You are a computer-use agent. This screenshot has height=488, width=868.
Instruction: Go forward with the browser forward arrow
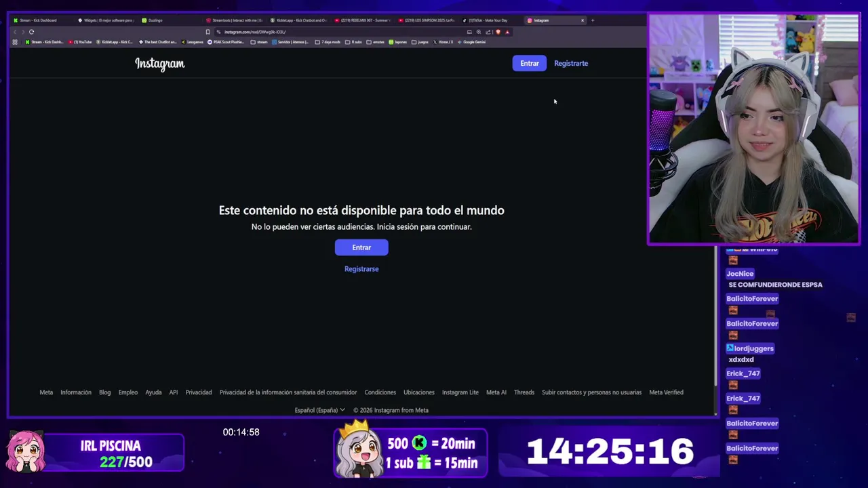[23, 32]
